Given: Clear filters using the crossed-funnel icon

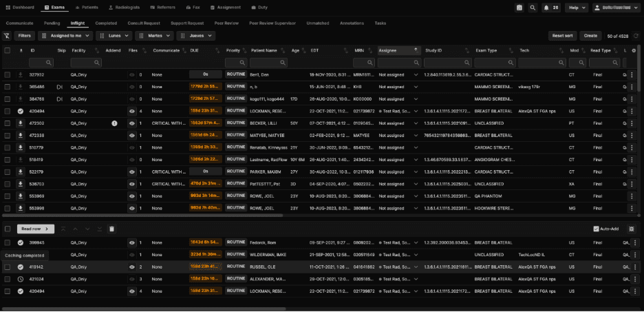Looking at the screenshot, I should (x=6, y=36).
